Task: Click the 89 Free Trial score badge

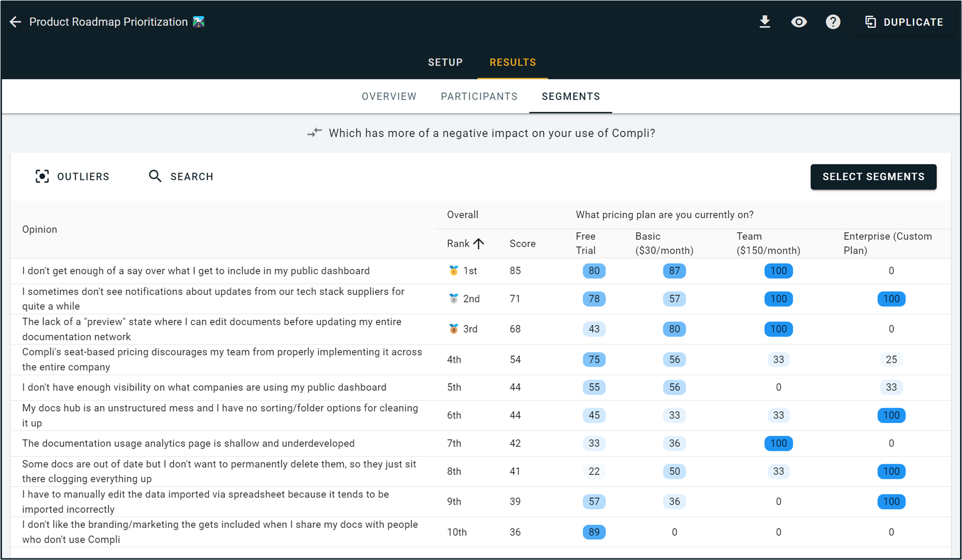Action: (594, 532)
